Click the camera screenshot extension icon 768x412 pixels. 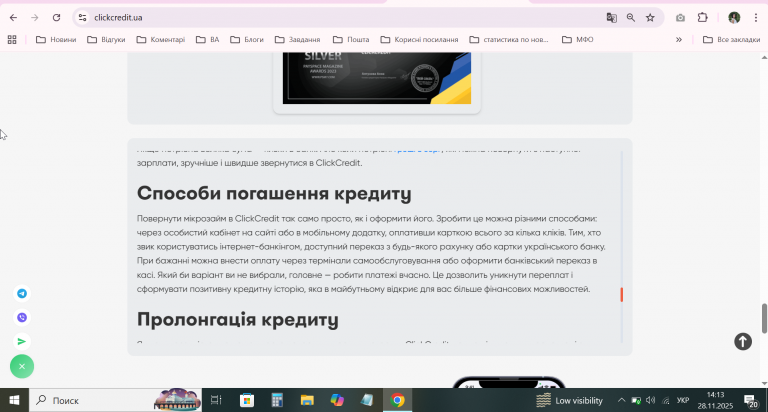point(680,18)
